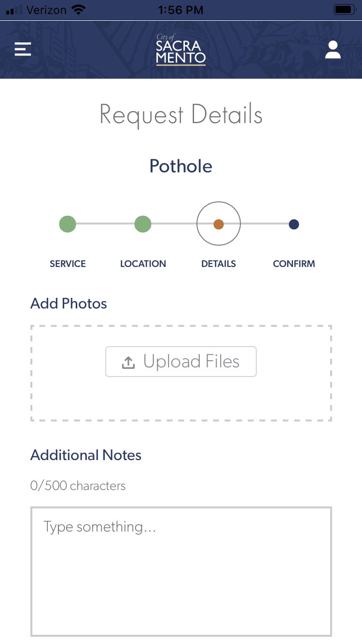
Task: Go to the DETAILS step label
Action: point(219,264)
